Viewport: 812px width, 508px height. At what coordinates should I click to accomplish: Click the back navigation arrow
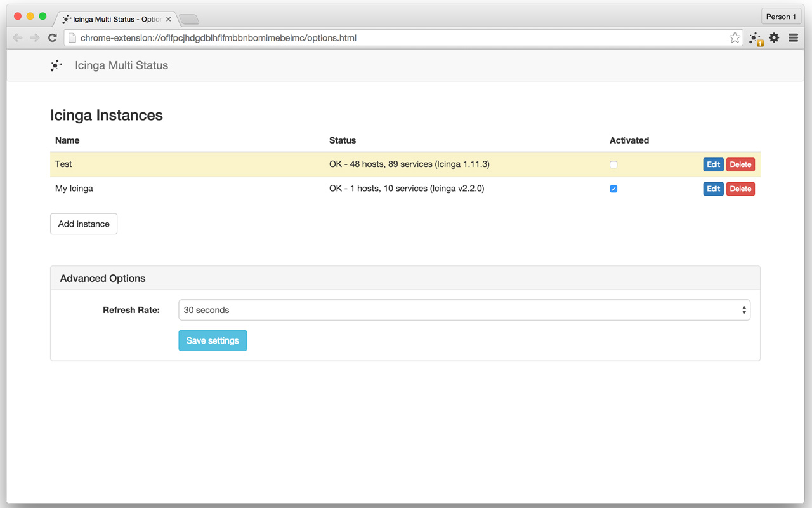click(x=17, y=37)
